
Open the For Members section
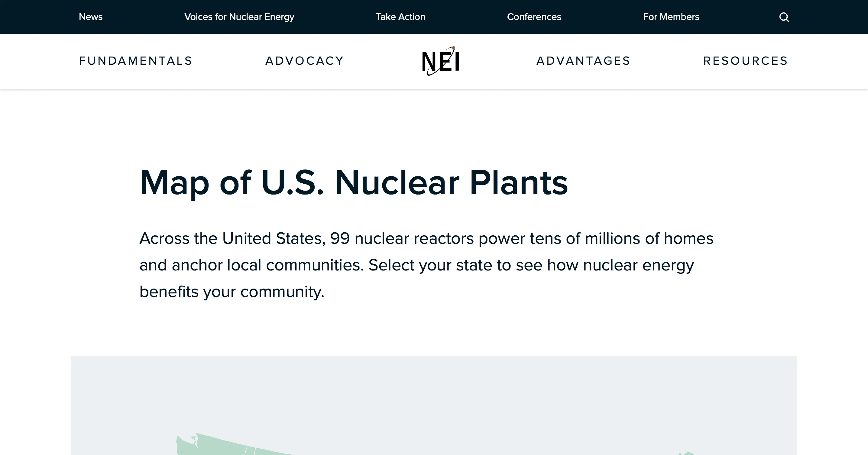[x=671, y=17]
